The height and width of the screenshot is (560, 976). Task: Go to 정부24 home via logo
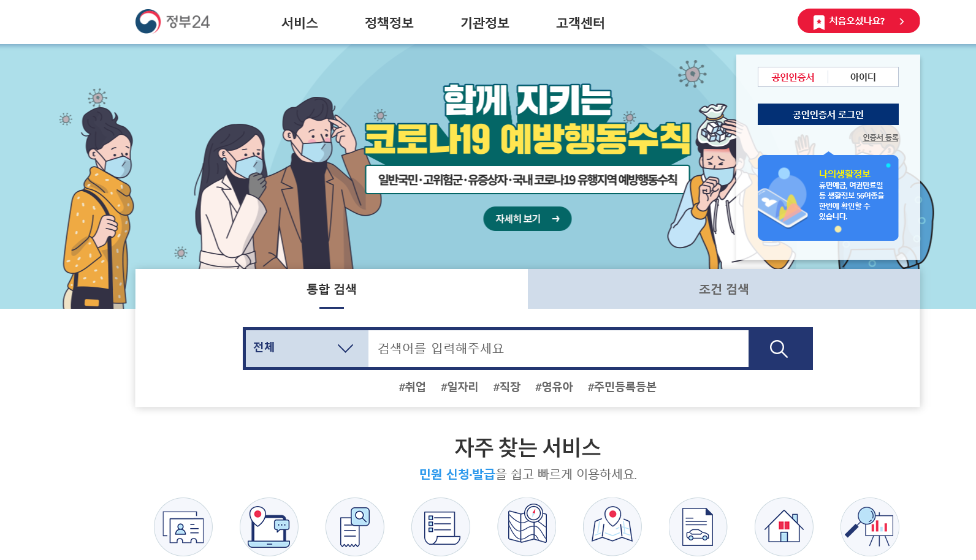coord(173,22)
